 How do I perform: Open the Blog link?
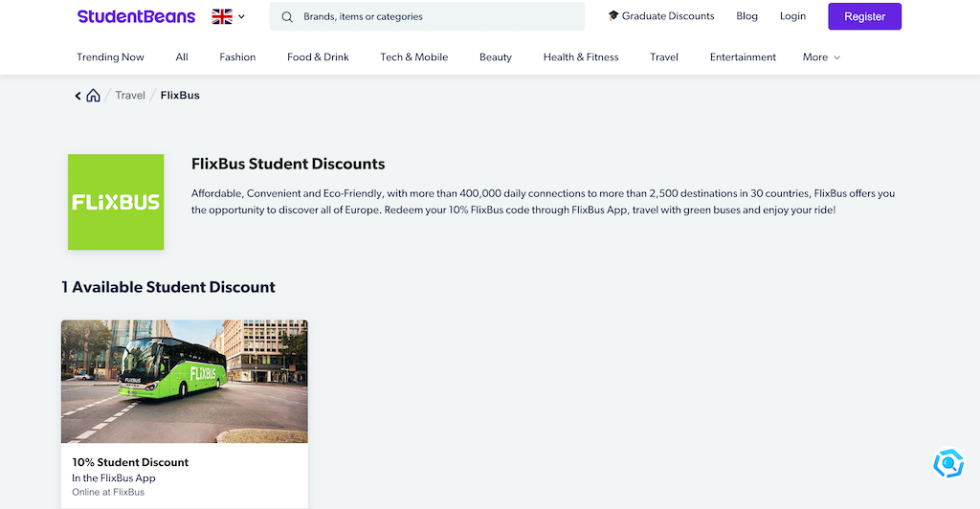746,16
